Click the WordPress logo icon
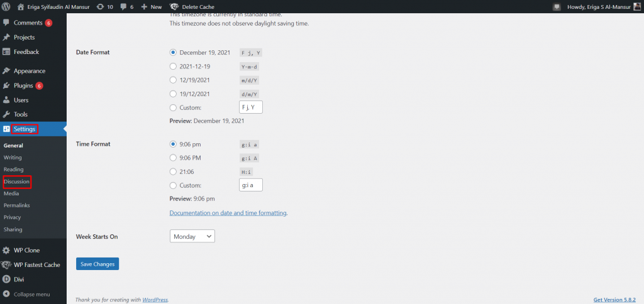This screenshot has width=644, height=304. pyautogui.click(x=6, y=6)
